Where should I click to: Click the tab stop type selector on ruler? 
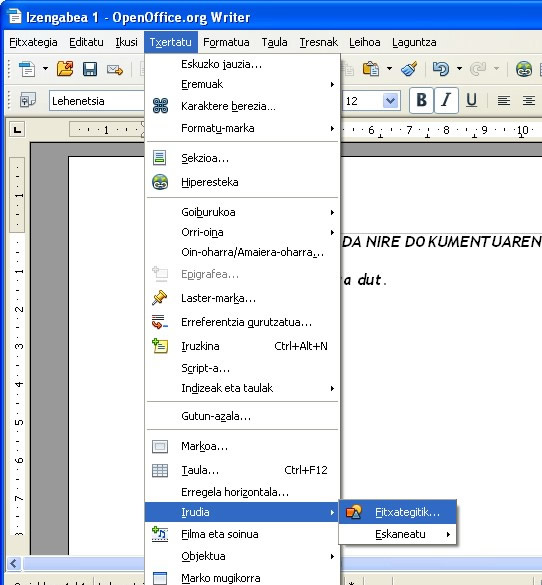[x=17, y=130]
